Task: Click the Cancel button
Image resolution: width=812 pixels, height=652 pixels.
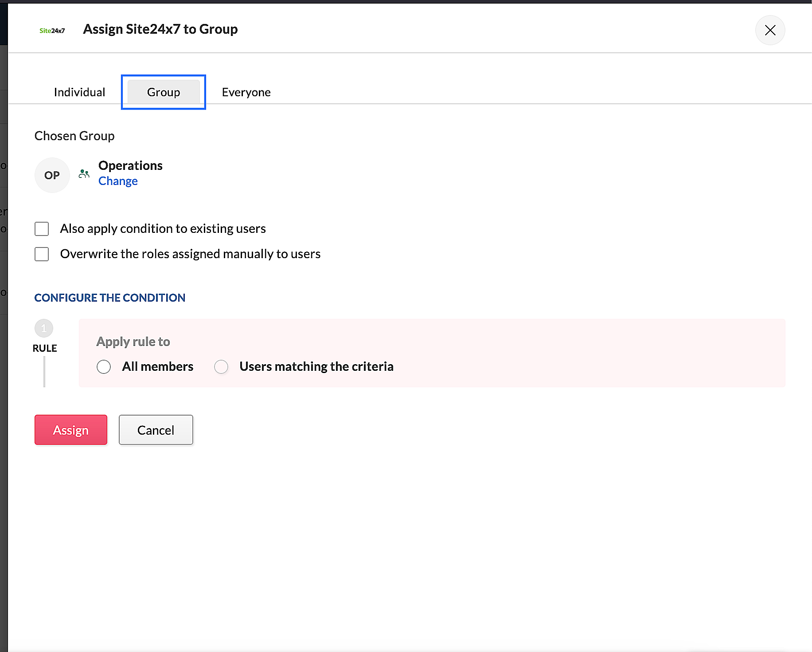Action: [156, 430]
